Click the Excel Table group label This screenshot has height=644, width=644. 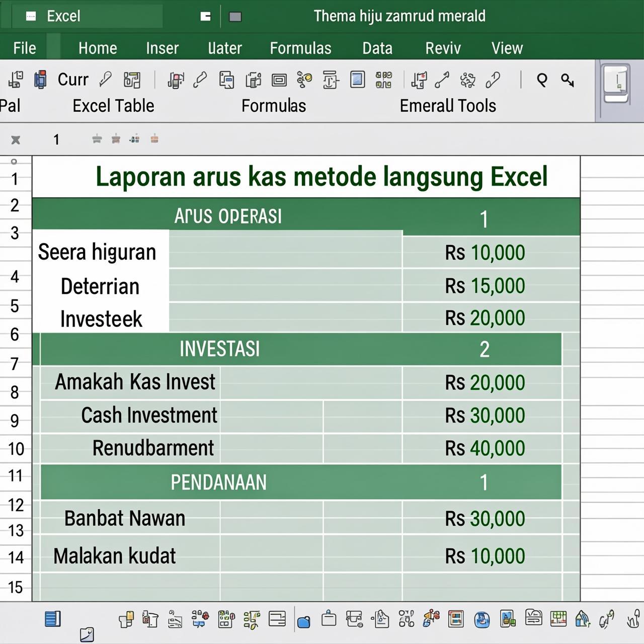point(113,106)
